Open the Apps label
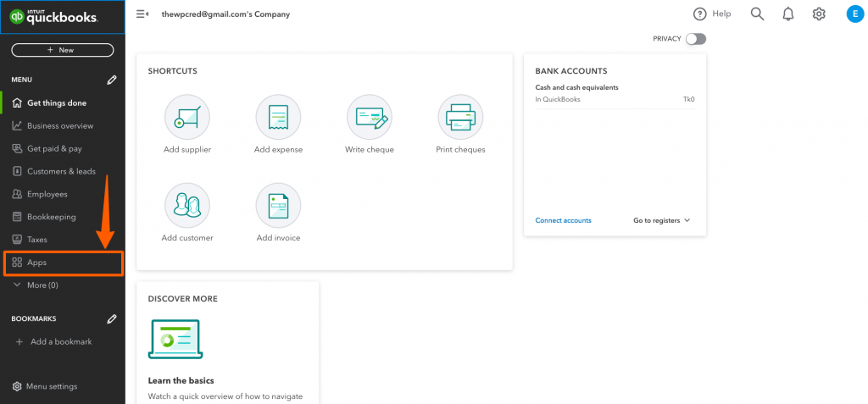Image resolution: width=868 pixels, height=404 pixels. point(36,263)
